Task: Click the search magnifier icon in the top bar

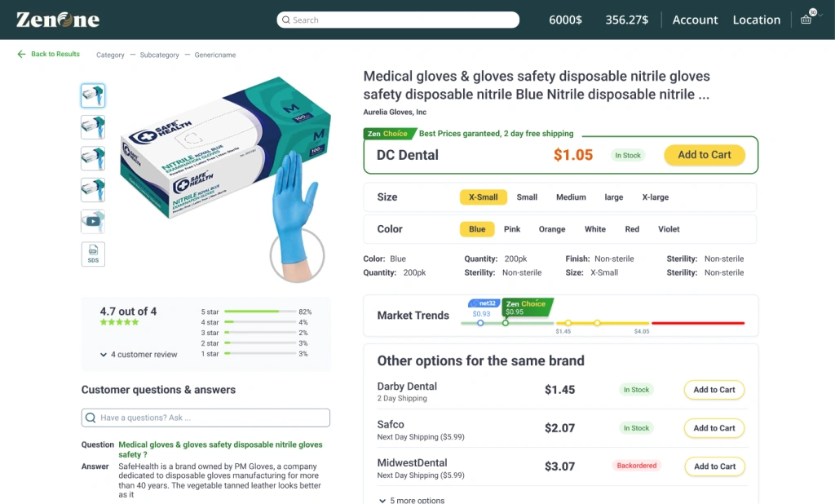Action: pos(286,20)
